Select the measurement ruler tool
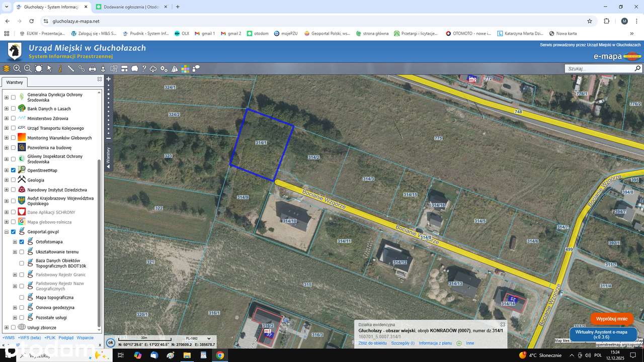The image size is (644, 362). [70, 68]
